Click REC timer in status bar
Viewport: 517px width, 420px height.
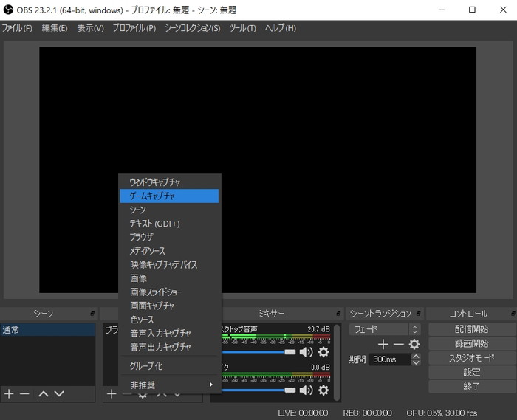click(367, 413)
